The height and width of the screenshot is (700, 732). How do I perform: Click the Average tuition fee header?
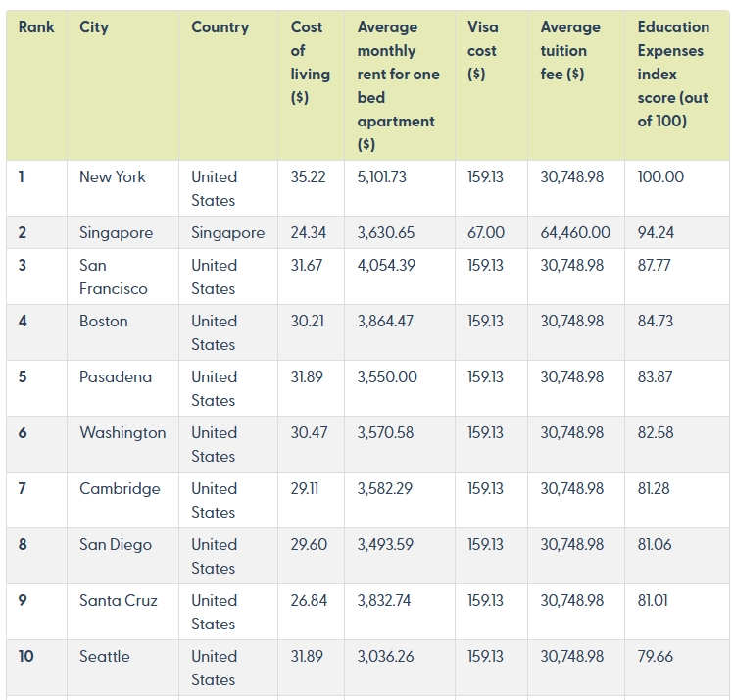click(x=570, y=50)
